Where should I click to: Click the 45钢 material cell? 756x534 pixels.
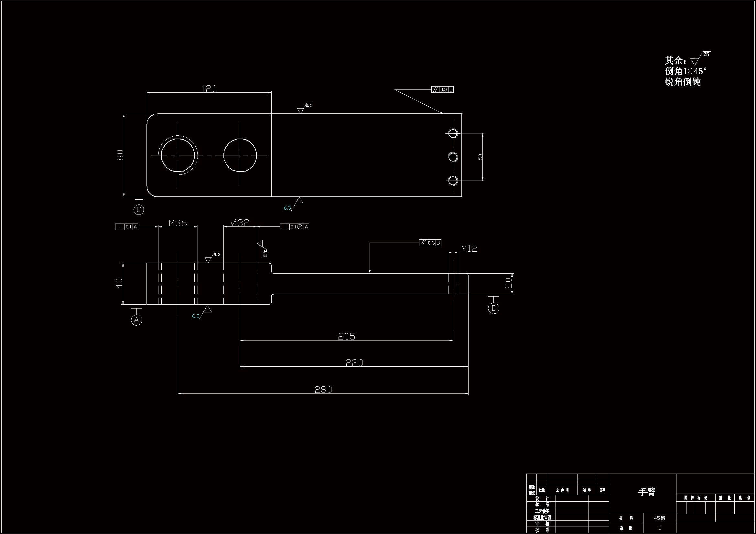pyautogui.click(x=659, y=518)
